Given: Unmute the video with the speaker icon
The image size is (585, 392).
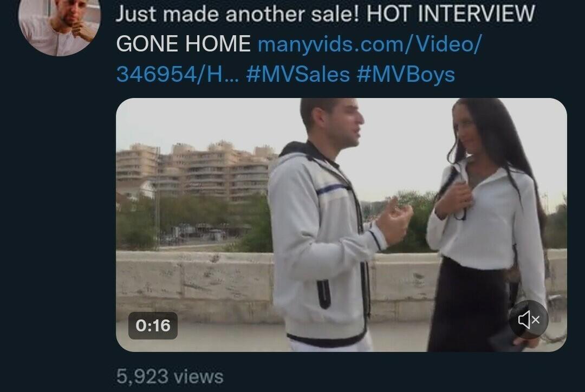Looking at the screenshot, I should (529, 319).
